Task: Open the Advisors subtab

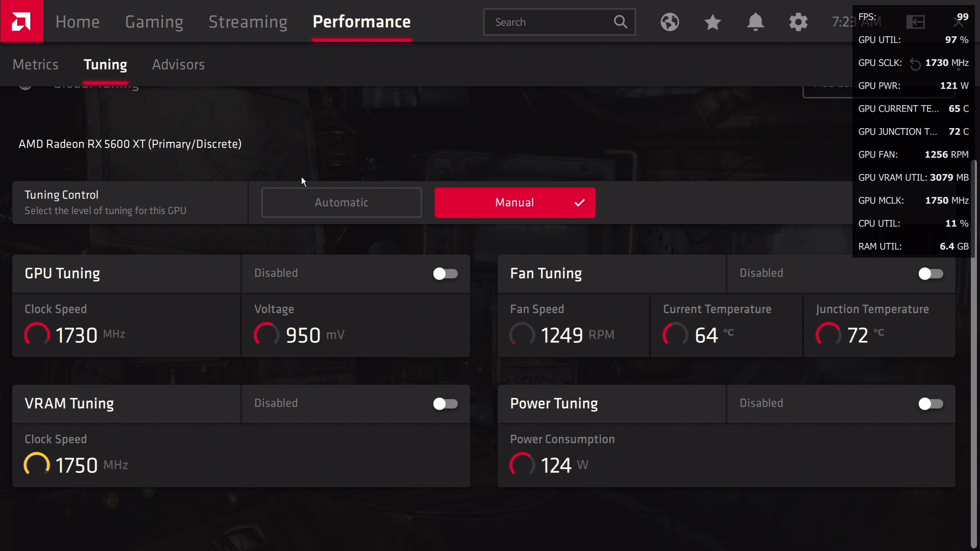Action: click(x=178, y=65)
